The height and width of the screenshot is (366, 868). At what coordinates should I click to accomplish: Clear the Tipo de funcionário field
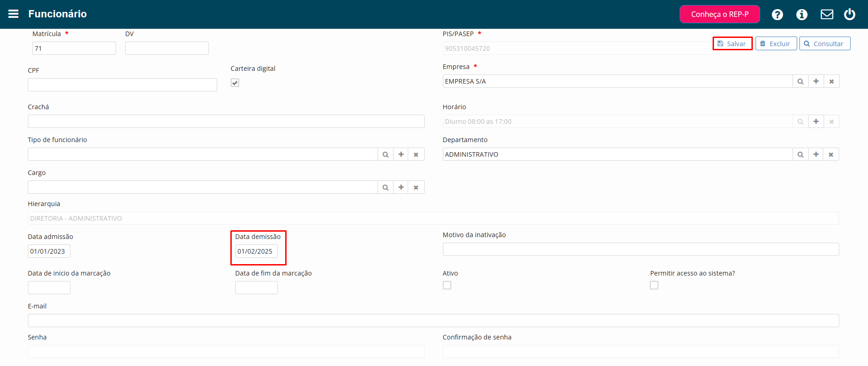(416, 154)
